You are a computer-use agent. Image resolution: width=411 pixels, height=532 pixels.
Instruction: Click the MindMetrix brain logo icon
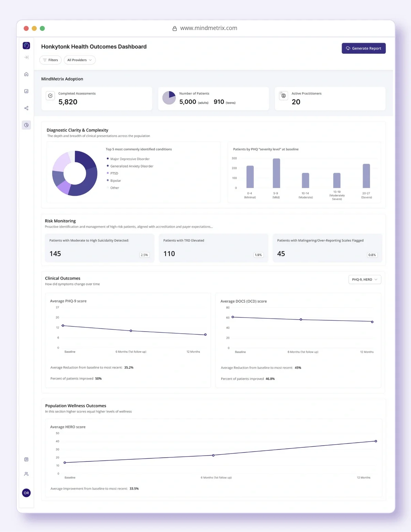(x=26, y=46)
